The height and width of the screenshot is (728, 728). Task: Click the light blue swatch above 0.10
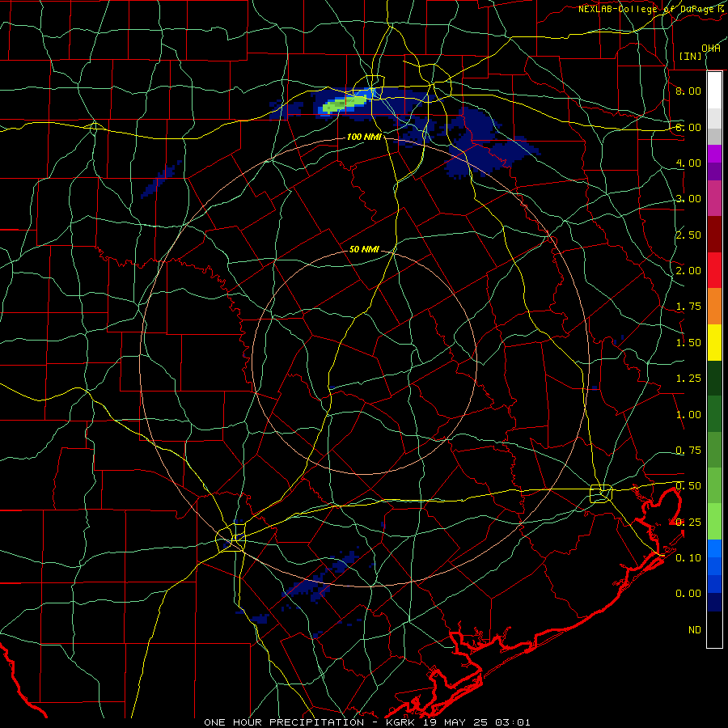[714, 548]
